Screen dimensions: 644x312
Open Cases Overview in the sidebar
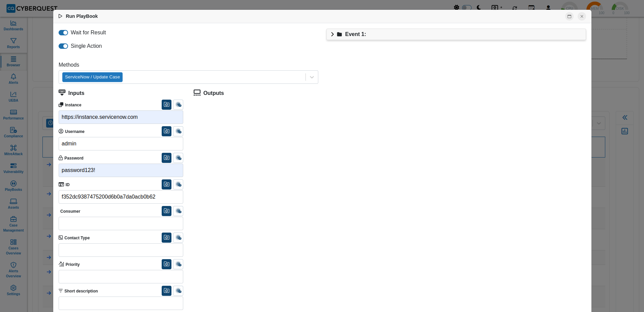point(13,247)
